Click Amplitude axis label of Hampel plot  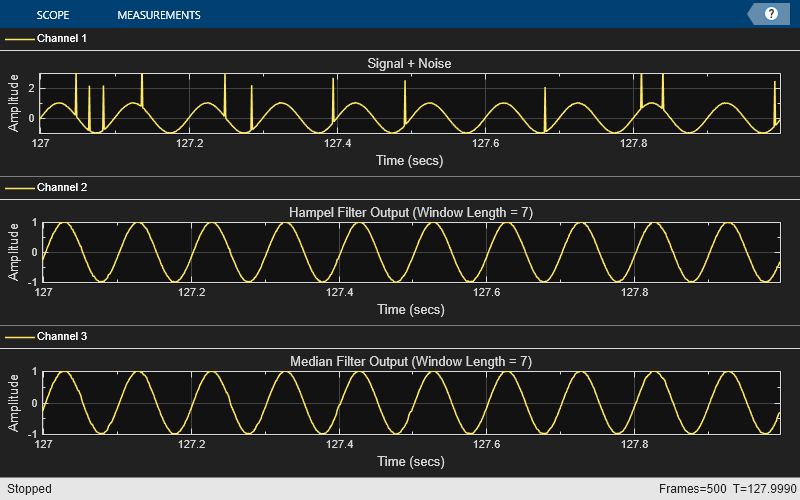[15, 252]
